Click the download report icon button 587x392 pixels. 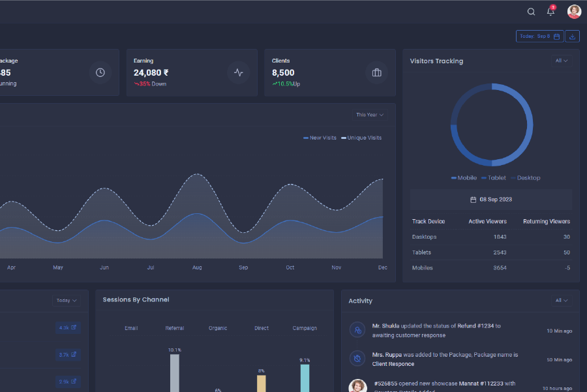(572, 37)
